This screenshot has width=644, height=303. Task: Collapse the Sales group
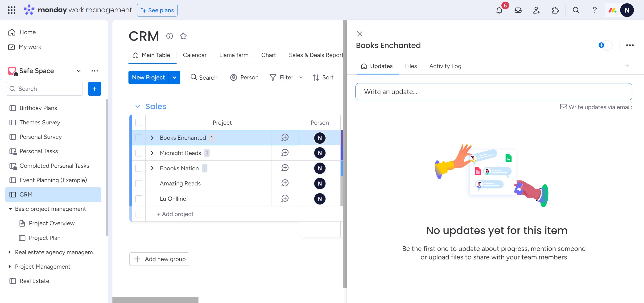[137, 106]
